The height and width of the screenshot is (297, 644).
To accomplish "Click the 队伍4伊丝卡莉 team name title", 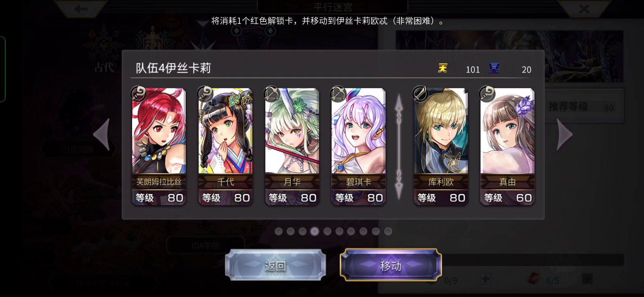I will [x=173, y=68].
